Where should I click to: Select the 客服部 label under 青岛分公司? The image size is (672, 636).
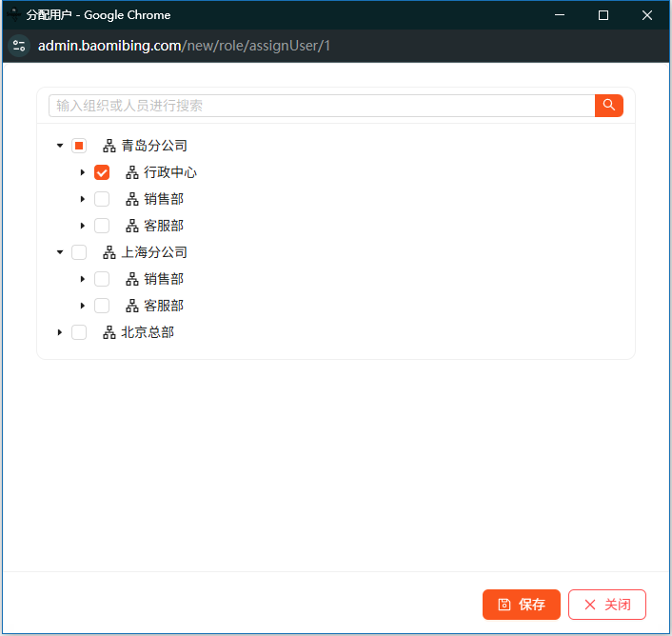[x=164, y=226]
